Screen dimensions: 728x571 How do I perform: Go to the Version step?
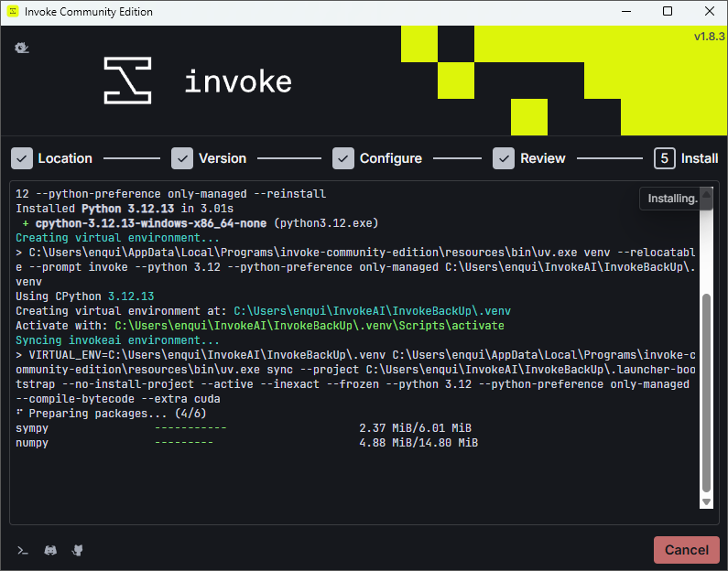(x=209, y=158)
